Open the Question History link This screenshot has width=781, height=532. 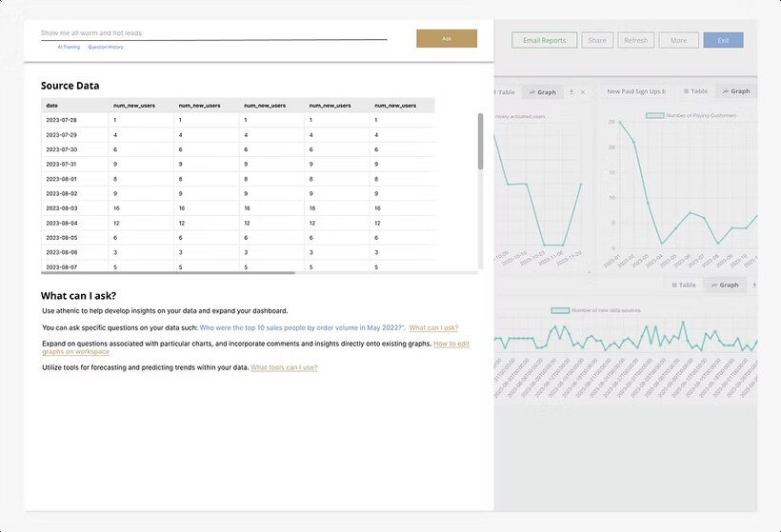(x=106, y=47)
